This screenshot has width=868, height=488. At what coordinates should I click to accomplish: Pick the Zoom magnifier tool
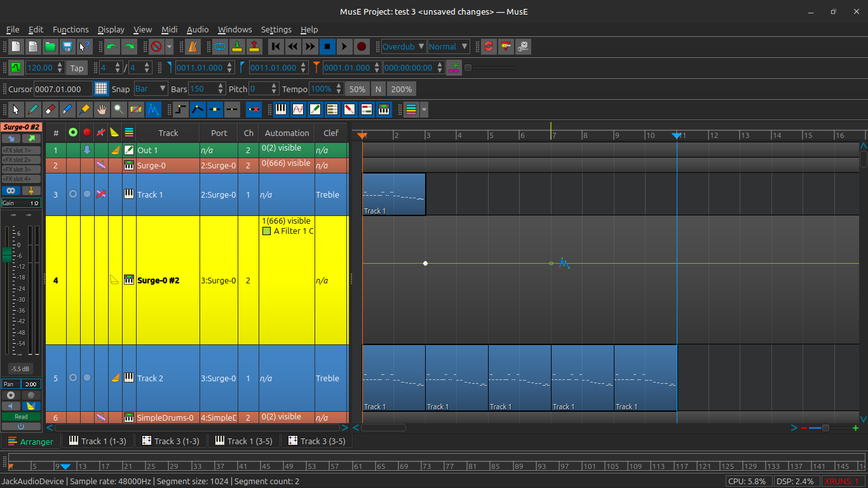[x=119, y=110]
